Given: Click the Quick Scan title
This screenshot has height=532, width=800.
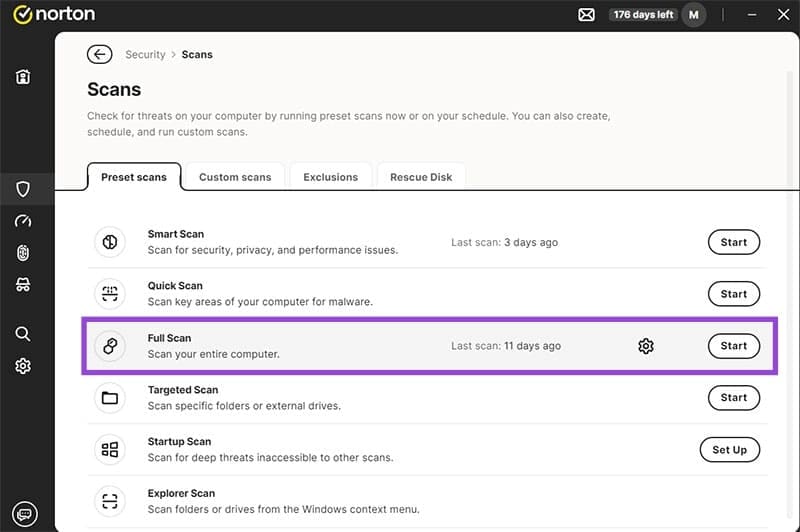Looking at the screenshot, I should pos(175,286).
